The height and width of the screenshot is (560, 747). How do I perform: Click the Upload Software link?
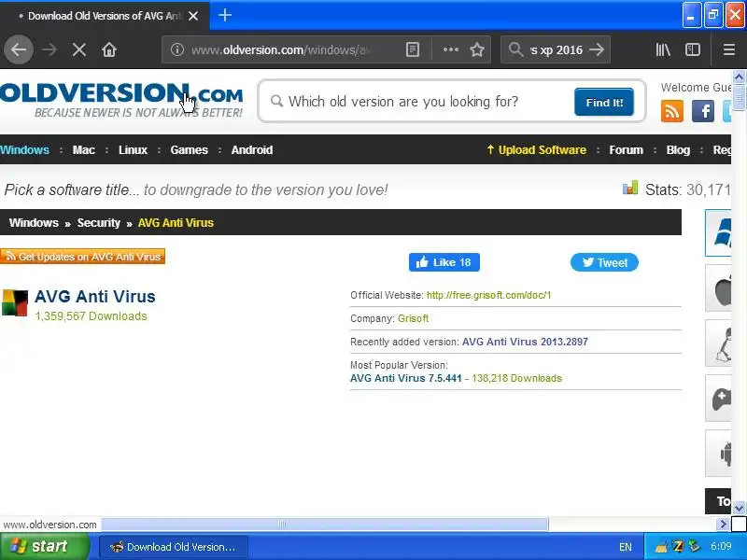tap(536, 150)
